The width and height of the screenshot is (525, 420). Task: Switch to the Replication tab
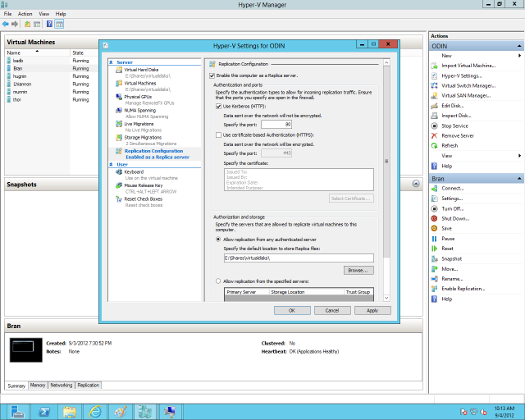89,386
